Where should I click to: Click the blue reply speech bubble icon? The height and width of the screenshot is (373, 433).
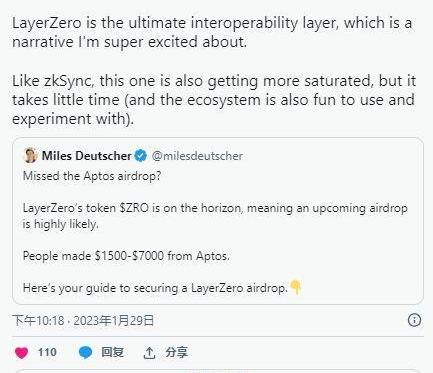(x=85, y=352)
